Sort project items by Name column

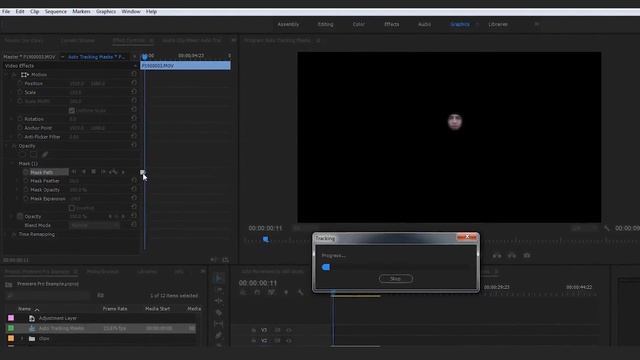pyautogui.click(x=24, y=309)
